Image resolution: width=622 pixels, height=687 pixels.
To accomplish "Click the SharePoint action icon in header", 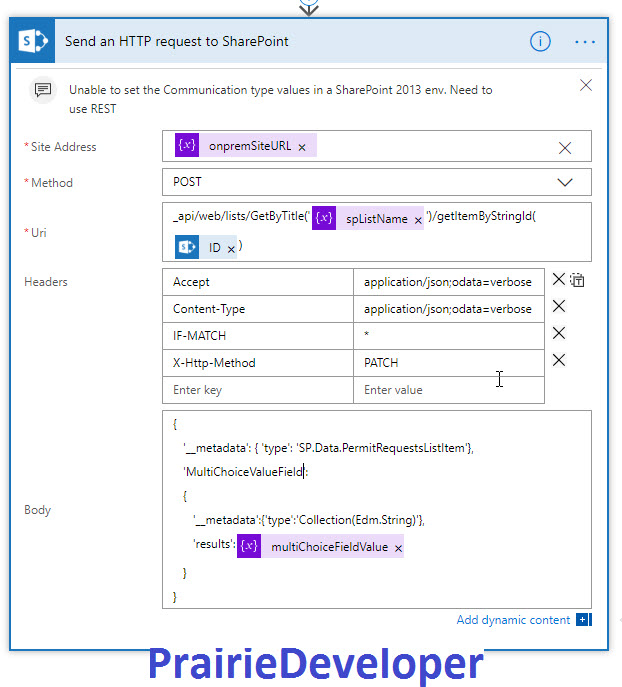I will coord(32,41).
